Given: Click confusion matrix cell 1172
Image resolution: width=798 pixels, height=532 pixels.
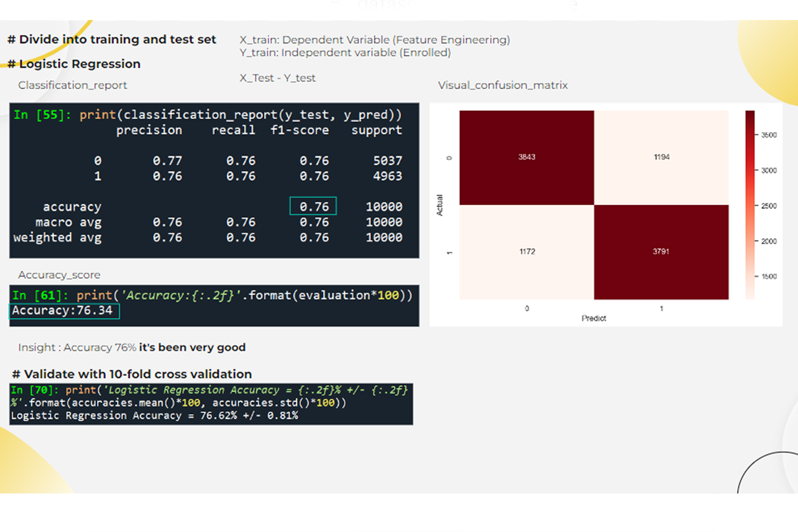Looking at the screenshot, I should [527, 252].
